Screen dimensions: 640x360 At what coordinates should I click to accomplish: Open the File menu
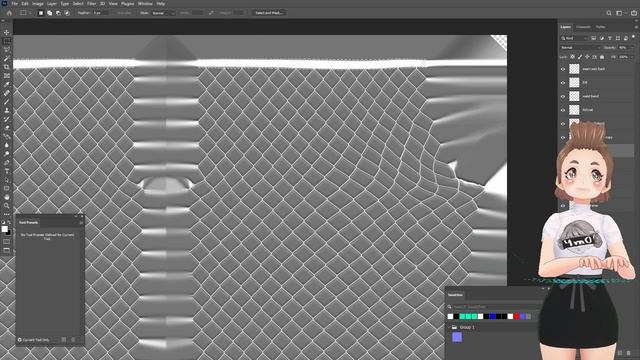(14, 4)
